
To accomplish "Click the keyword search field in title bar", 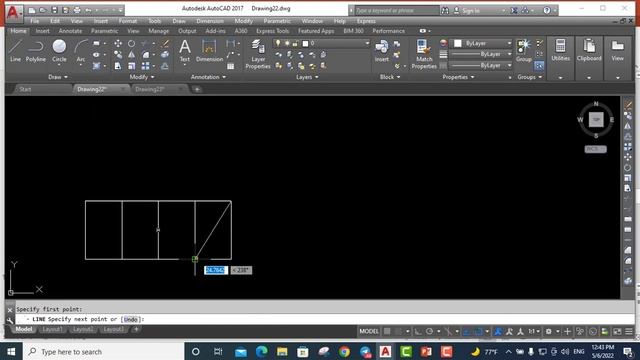I will [397, 11].
